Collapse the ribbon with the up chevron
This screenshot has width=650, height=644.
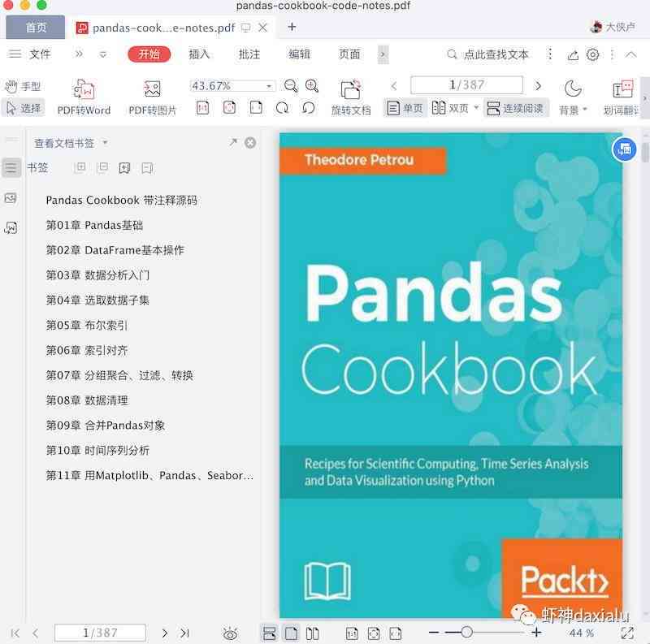pos(631,54)
